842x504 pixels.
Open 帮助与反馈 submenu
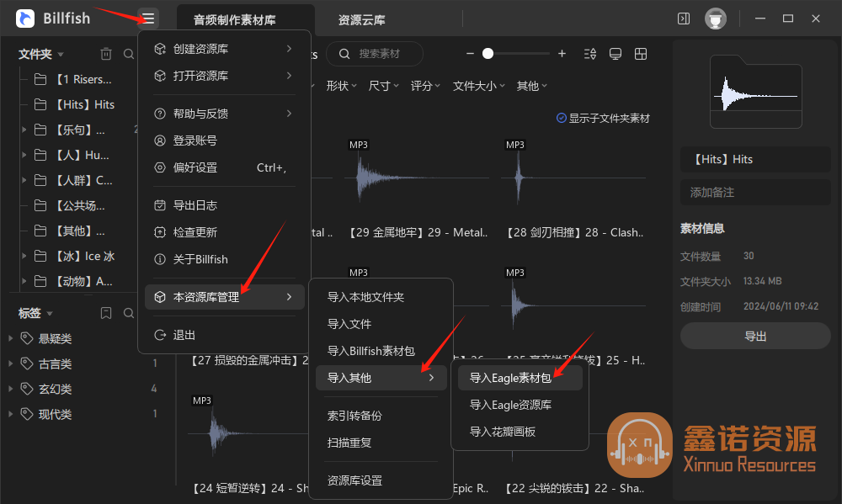tap(225, 114)
